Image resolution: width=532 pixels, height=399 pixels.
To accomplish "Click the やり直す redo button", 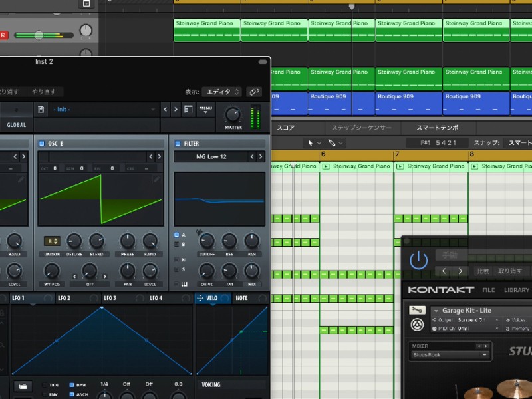I will tap(44, 92).
